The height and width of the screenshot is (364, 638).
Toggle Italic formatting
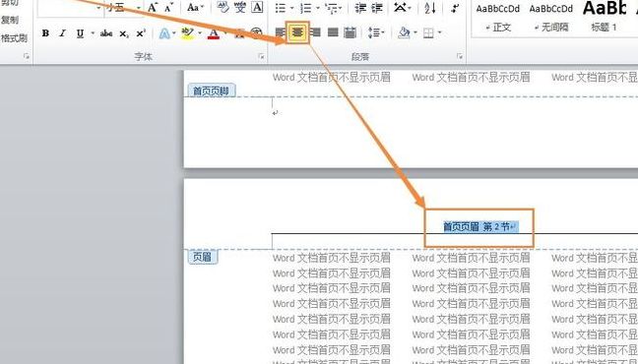[62, 33]
